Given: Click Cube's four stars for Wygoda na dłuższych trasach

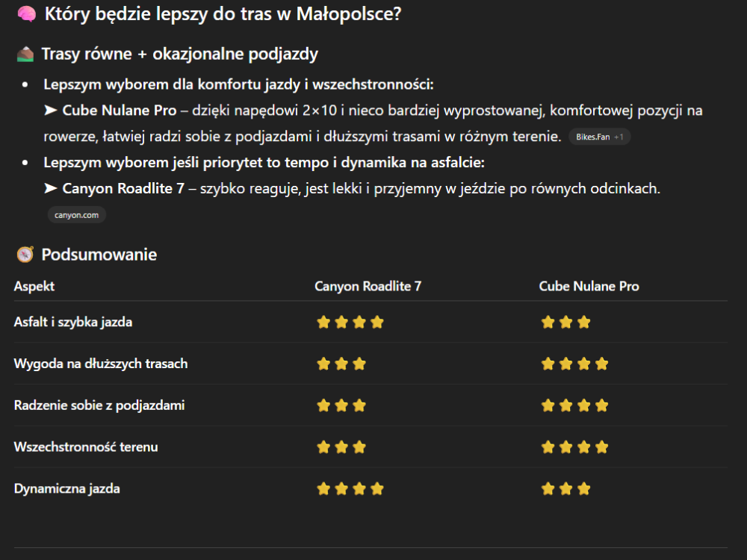Looking at the screenshot, I should click(574, 364).
